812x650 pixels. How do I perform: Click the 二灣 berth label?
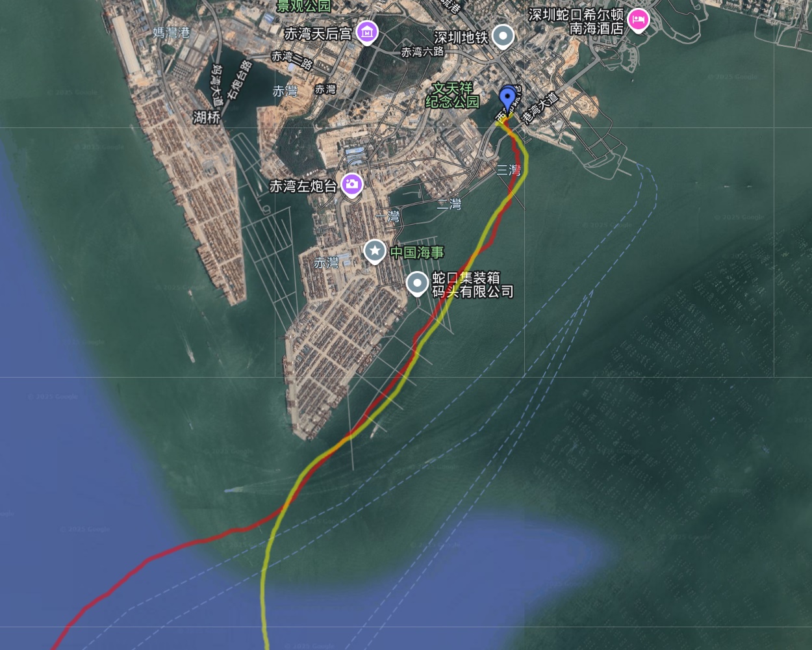point(449,204)
